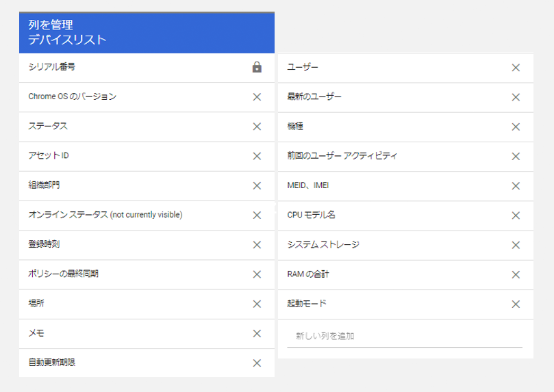
Task: Delete the MEID、IMEI column
Action: coord(516,185)
